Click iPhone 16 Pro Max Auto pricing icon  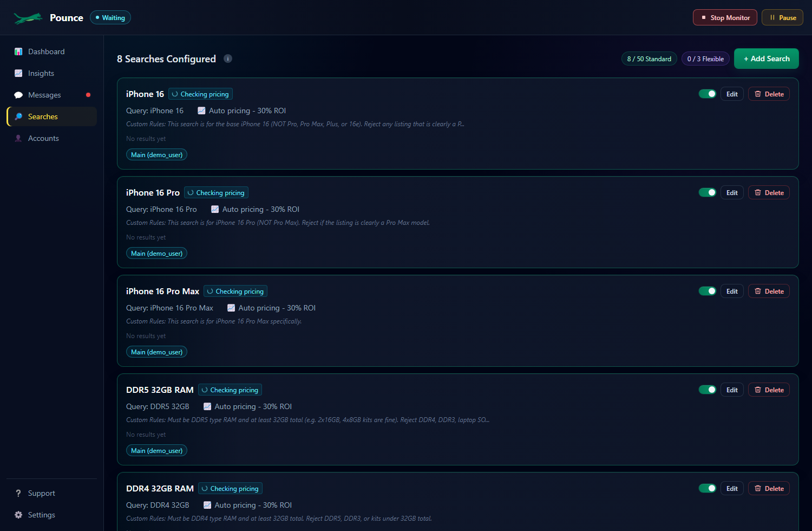click(x=231, y=308)
